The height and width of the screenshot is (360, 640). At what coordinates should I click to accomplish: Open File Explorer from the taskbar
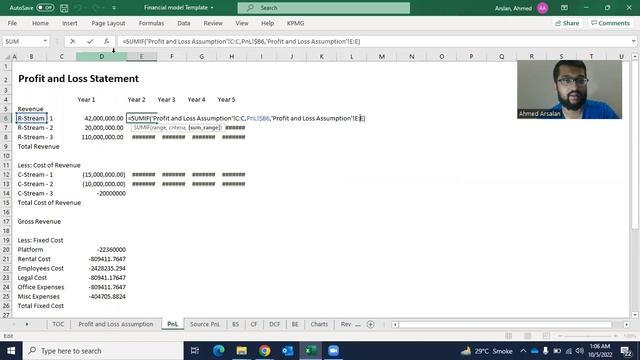tap(241, 351)
